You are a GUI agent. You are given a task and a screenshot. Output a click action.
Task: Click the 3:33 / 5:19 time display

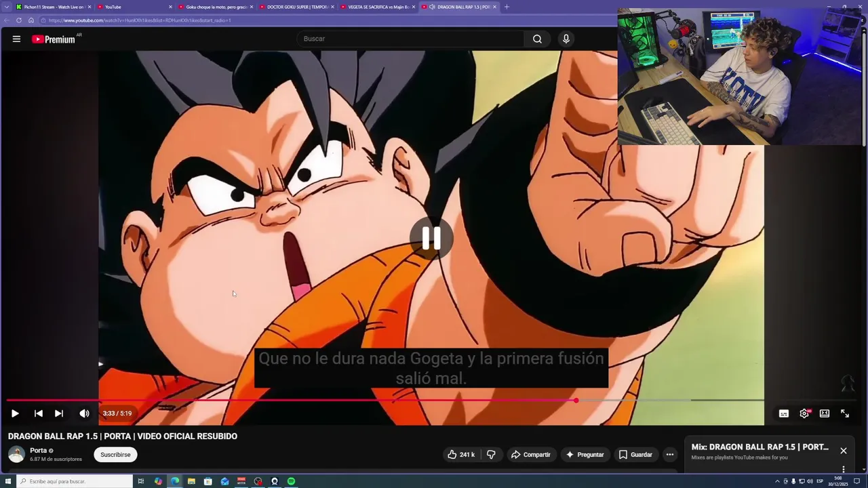pos(117,413)
